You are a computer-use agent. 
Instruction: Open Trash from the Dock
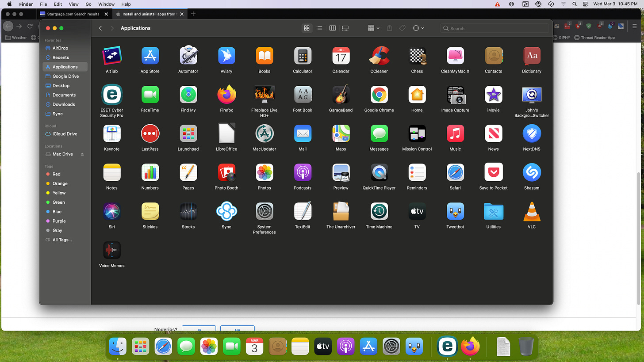pyautogui.click(x=526, y=347)
